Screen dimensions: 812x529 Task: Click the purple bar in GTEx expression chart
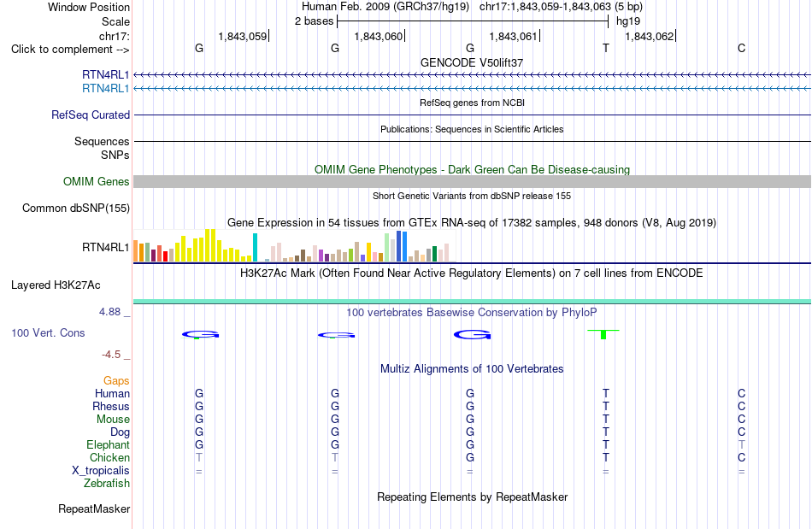(321, 256)
